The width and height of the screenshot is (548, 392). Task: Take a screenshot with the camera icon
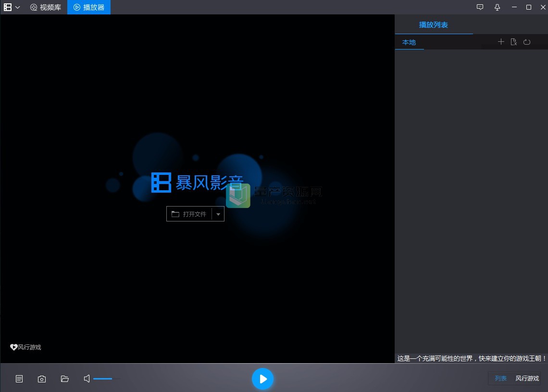(x=42, y=379)
